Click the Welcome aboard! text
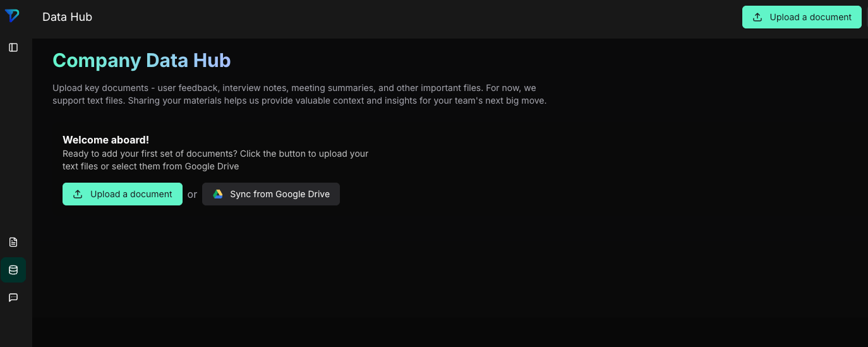This screenshot has width=868, height=347. click(105, 140)
